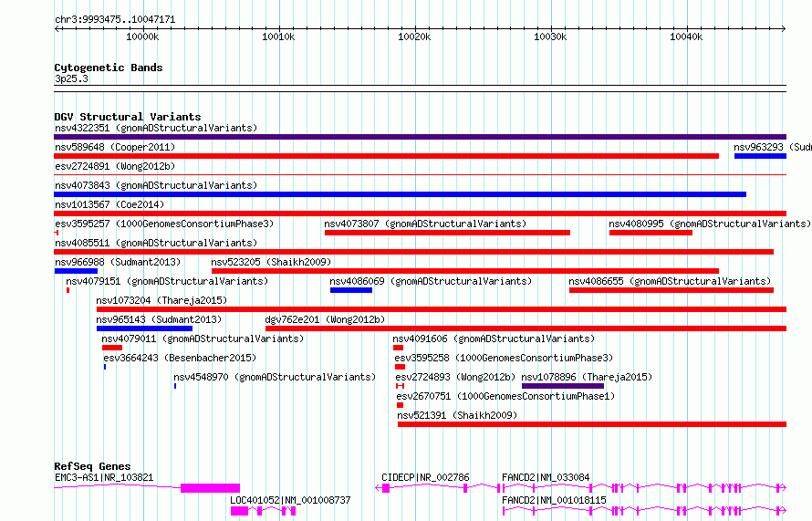
Task: Select dgv762e201 (Wong2012b) label
Action: 325,319
